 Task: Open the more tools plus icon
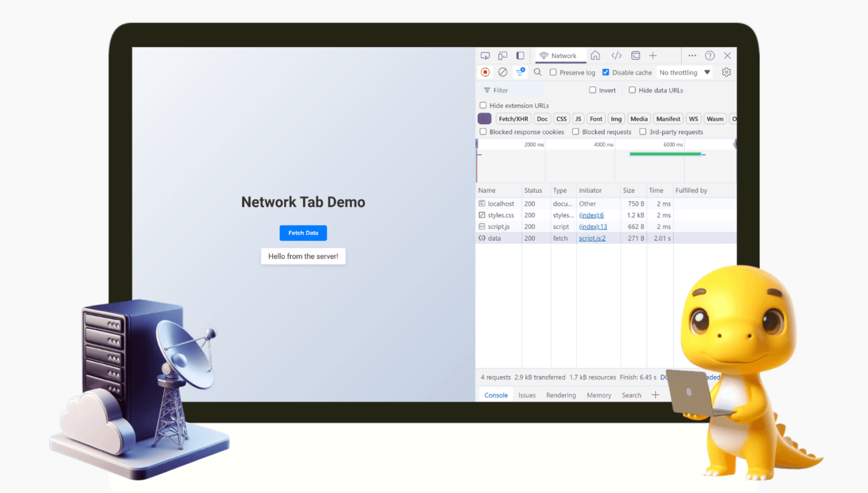tap(653, 55)
